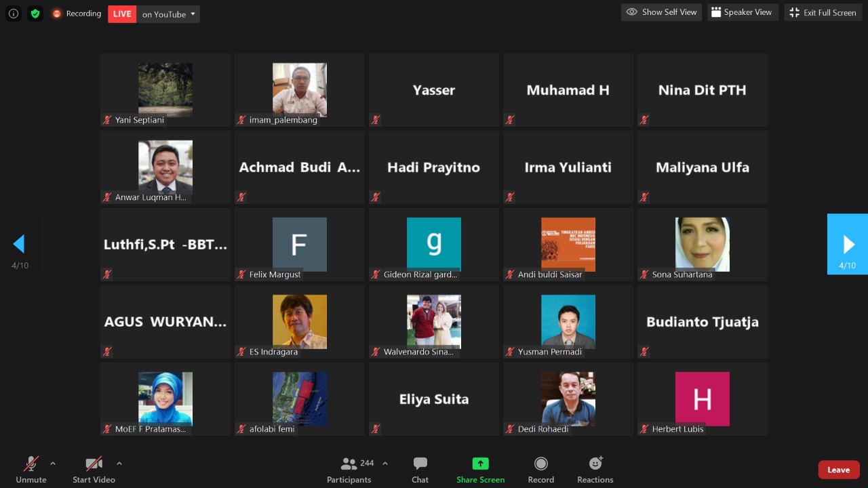The image size is (868, 488).
Task: Expand audio options arrow next to Unmute
Action: pyautogui.click(x=53, y=464)
